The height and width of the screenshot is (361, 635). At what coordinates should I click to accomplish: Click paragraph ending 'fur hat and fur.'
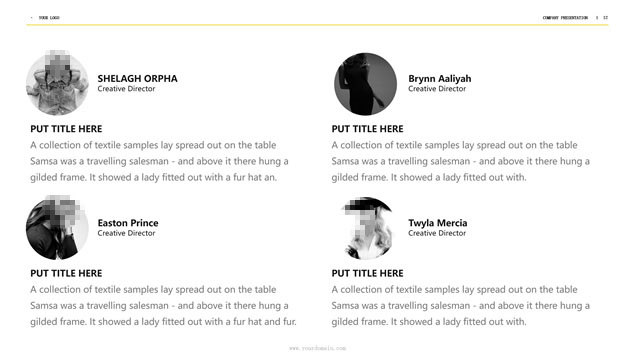pos(163,305)
